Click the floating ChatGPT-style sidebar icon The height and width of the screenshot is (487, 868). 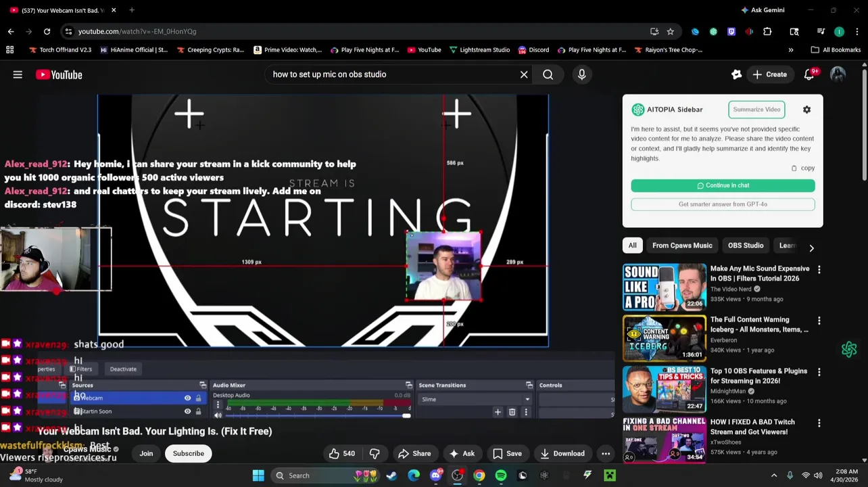point(849,349)
